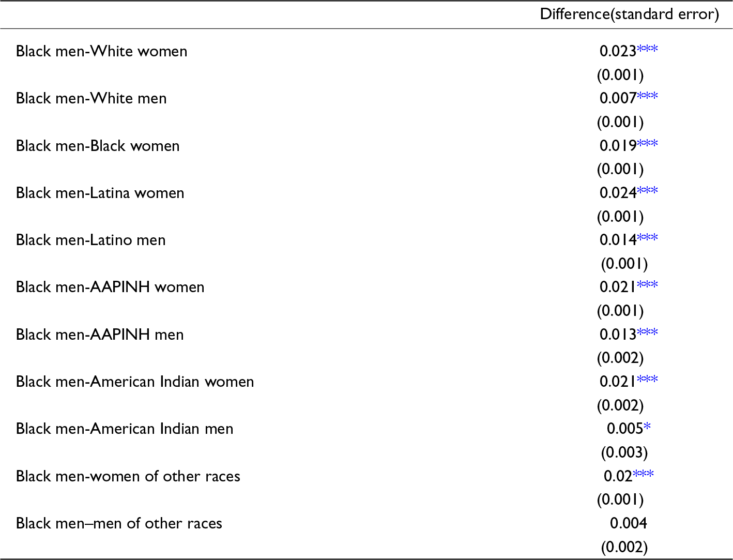Open significance footnote link beside 0.019
Viewport: 733px width, 560px height.
pyautogui.click(x=647, y=143)
